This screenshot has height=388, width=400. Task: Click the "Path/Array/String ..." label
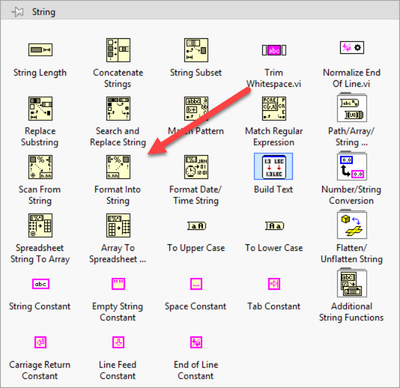[351, 137]
